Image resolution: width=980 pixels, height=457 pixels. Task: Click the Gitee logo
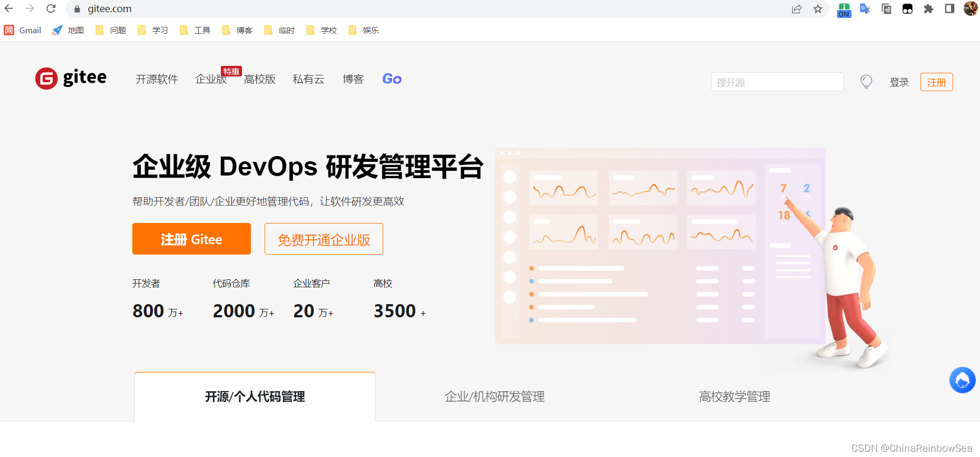[71, 78]
